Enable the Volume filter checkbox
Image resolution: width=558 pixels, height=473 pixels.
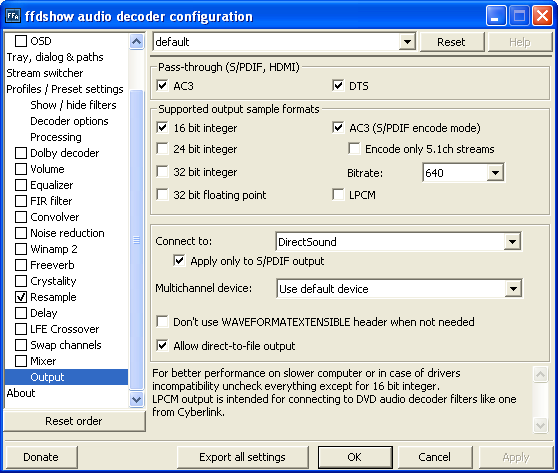point(21,169)
